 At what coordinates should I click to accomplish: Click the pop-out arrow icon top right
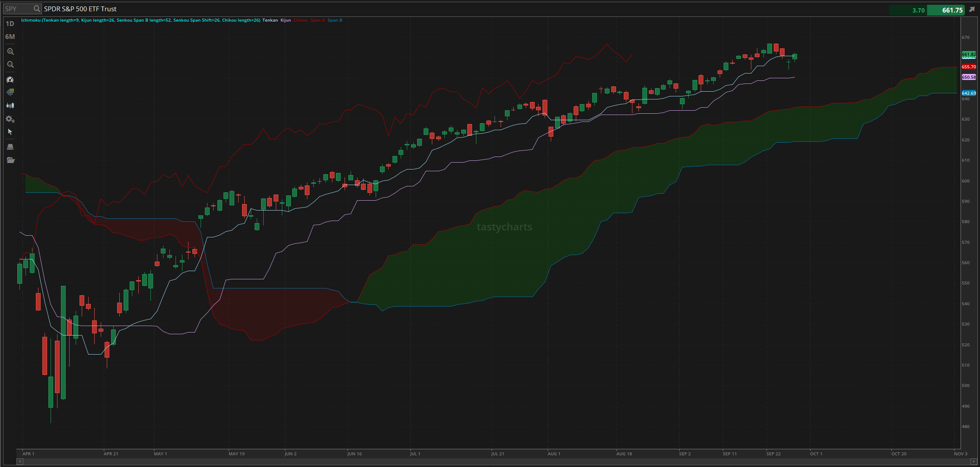point(972,10)
